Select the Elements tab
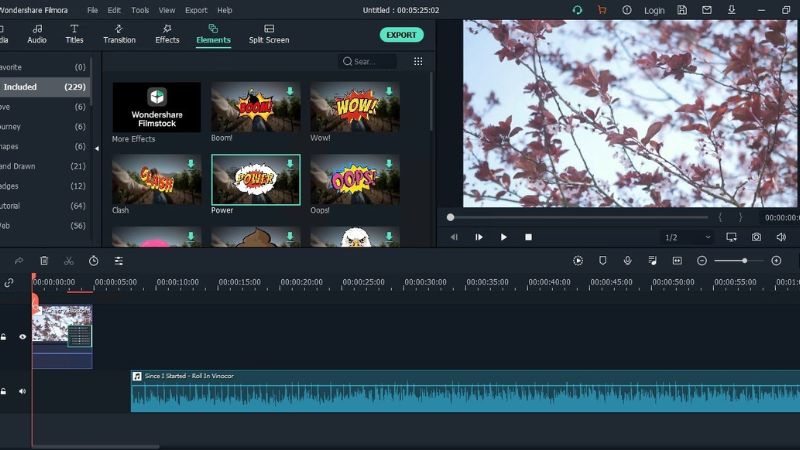The height and width of the screenshot is (450, 800). pyautogui.click(x=213, y=34)
